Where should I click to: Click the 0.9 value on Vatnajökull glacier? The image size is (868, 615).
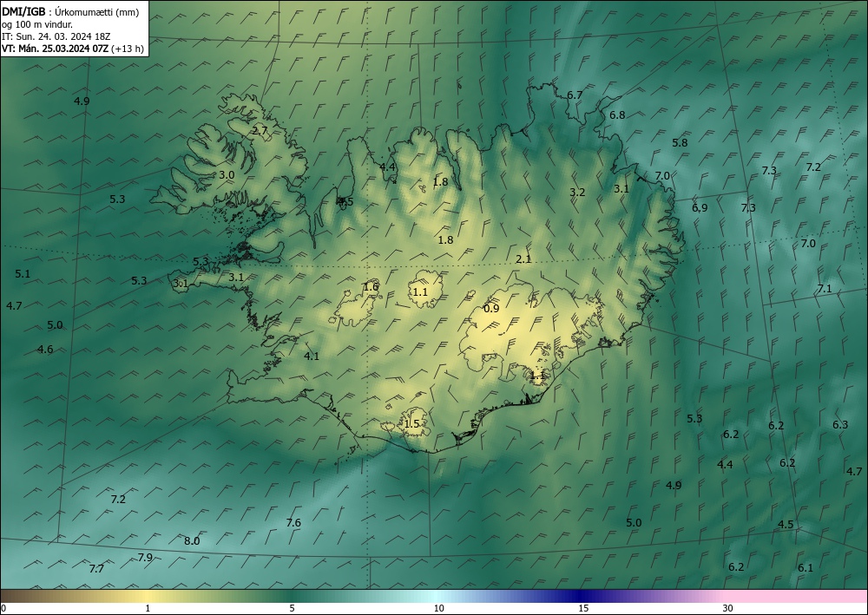click(491, 309)
